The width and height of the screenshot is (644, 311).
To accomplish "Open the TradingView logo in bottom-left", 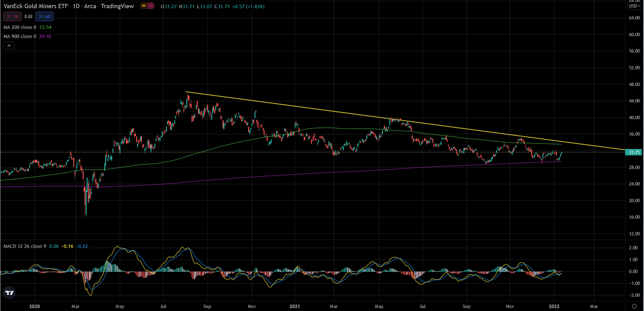I will click(x=9, y=292).
